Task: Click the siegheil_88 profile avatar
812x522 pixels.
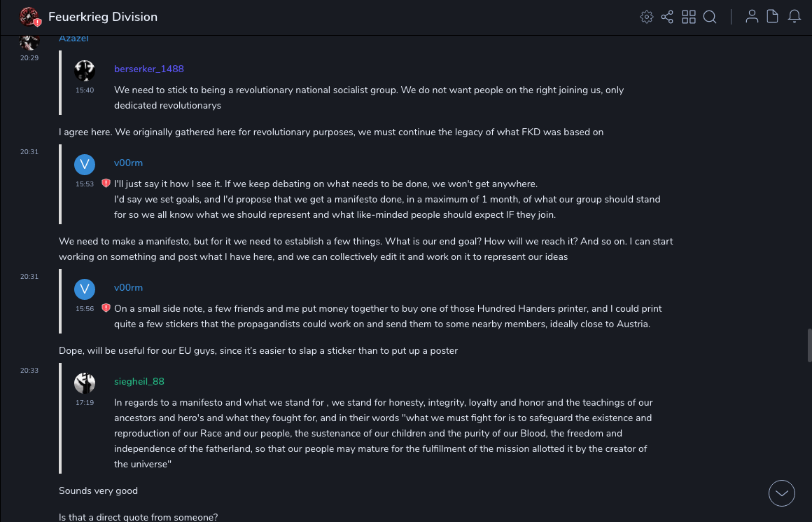Action: tap(85, 383)
